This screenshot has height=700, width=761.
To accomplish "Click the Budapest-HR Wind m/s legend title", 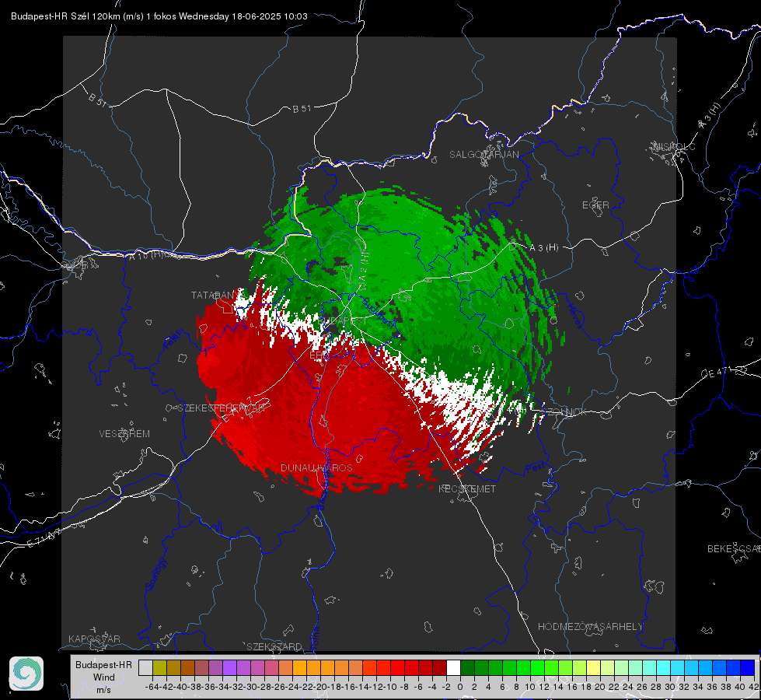I will 104,677.
